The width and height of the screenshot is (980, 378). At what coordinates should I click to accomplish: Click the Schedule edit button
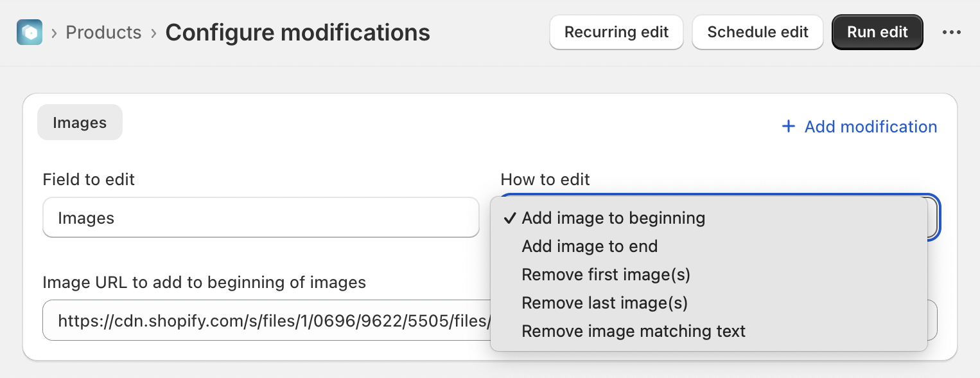pos(757,32)
